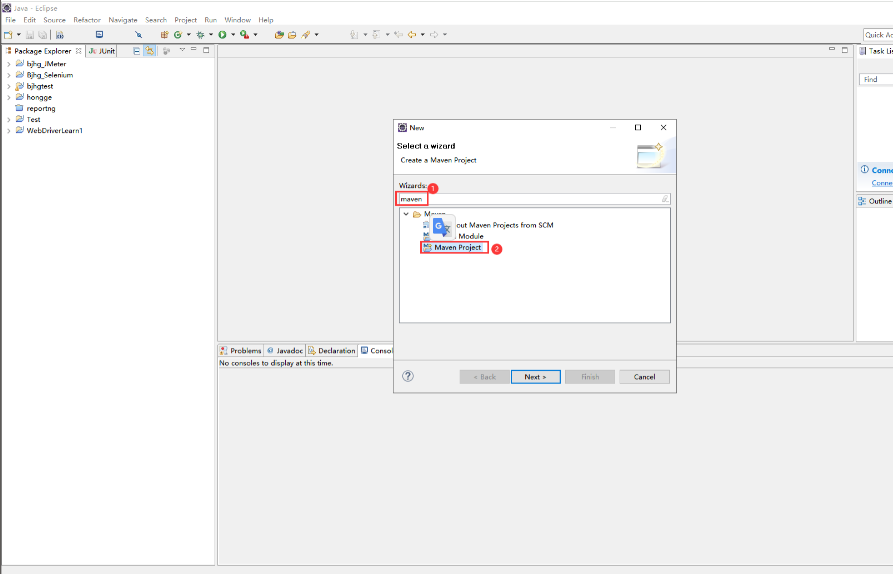Click the Wizards filter text field

(x=534, y=199)
